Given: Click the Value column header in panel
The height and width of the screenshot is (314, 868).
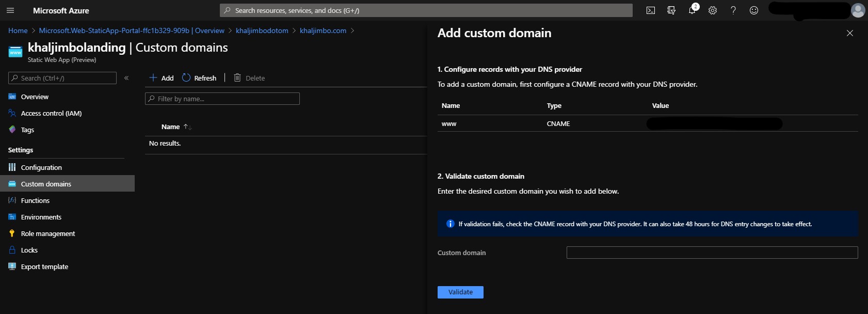Looking at the screenshot, I should pyautogui.click(x=661, y=105).
